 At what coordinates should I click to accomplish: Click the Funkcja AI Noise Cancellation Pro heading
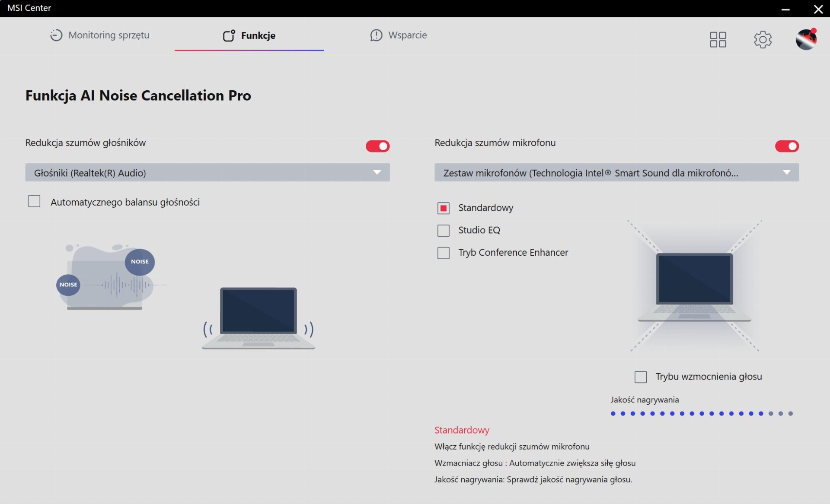(138, 95)
